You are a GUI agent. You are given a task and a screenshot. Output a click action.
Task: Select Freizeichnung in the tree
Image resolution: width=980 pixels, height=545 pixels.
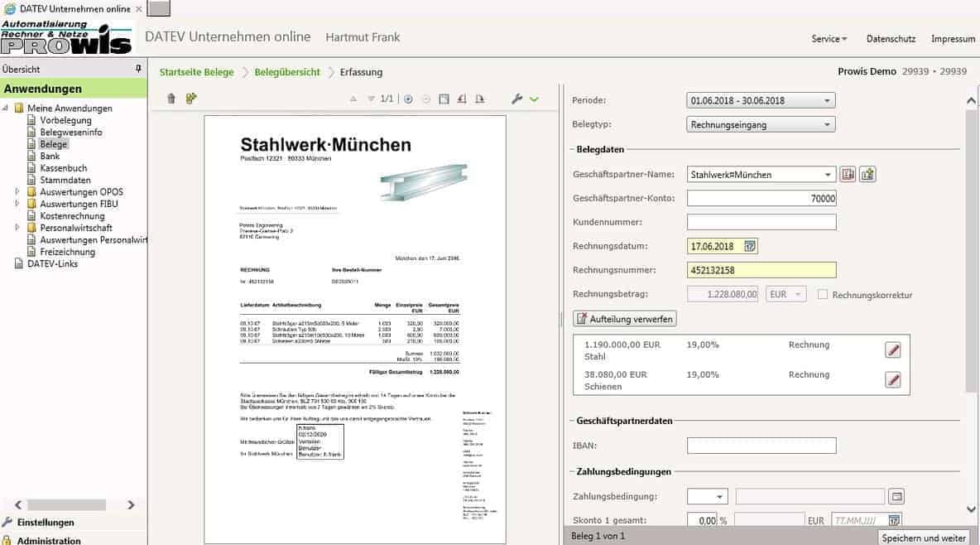[x=68, y=252]
